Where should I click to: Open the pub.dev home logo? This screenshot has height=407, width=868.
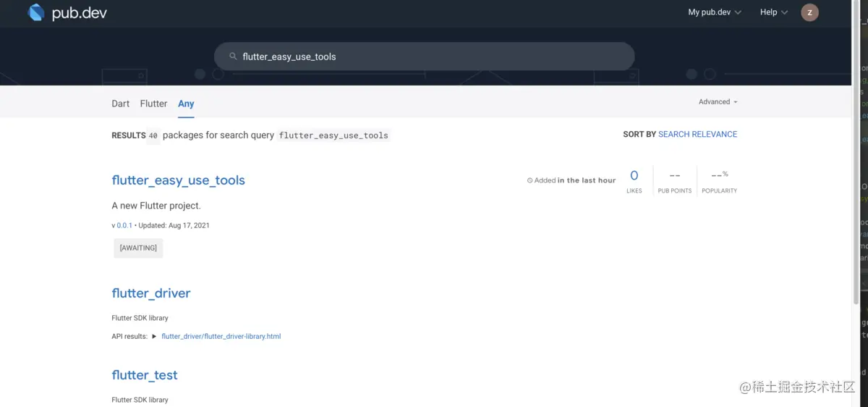tap(67, 12)
